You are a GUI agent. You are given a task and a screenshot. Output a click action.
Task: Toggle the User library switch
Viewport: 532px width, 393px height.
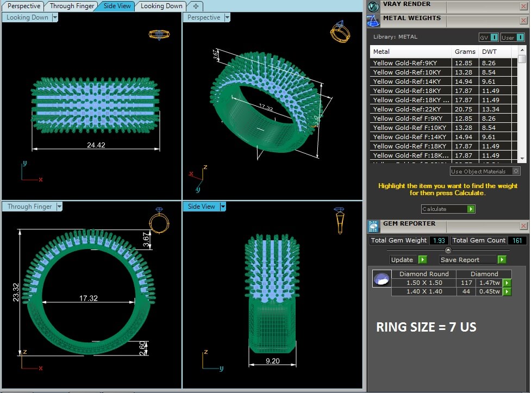[520, 38]
